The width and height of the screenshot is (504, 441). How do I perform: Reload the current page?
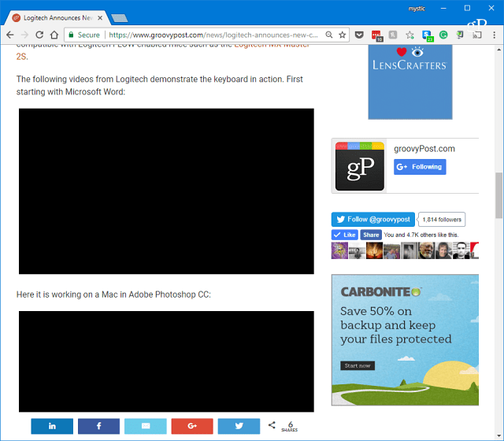39,35
